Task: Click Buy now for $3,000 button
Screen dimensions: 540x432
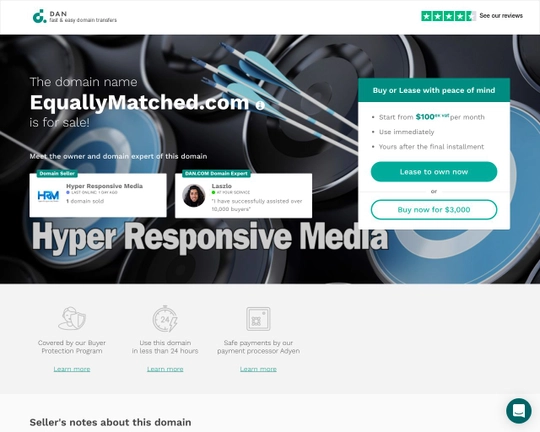Action: pos(434,209)
